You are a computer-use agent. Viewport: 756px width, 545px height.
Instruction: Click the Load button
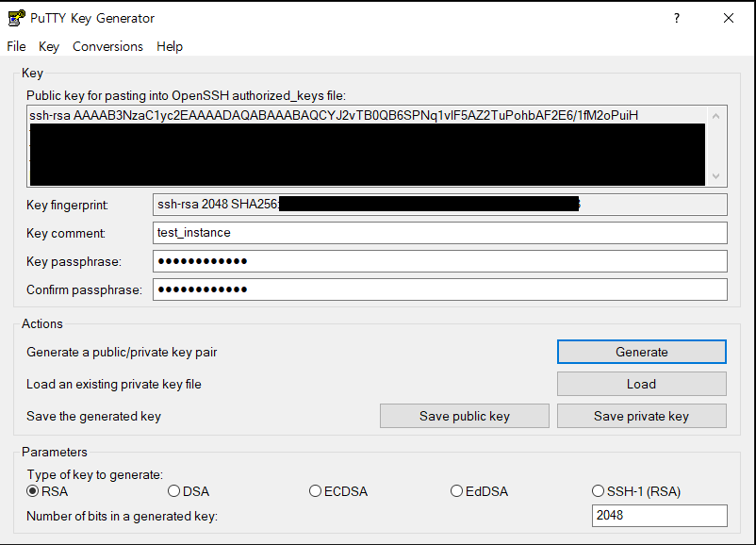pos(642,384)
